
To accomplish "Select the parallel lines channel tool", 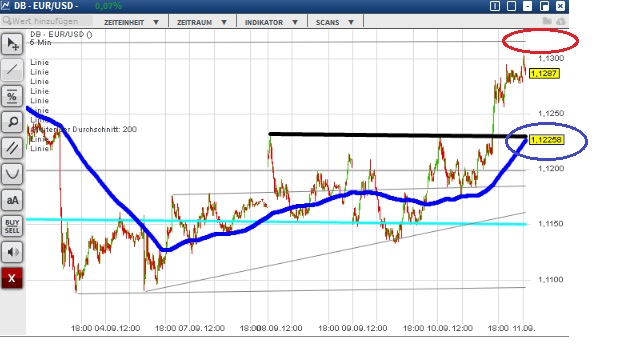I will (x=12, y=148).
